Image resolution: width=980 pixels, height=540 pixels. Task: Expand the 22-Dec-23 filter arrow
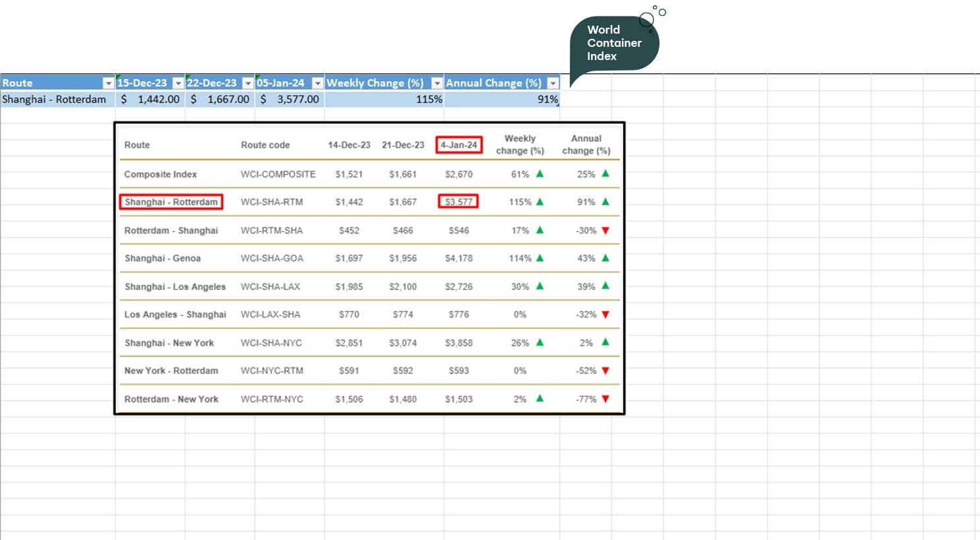248,83
